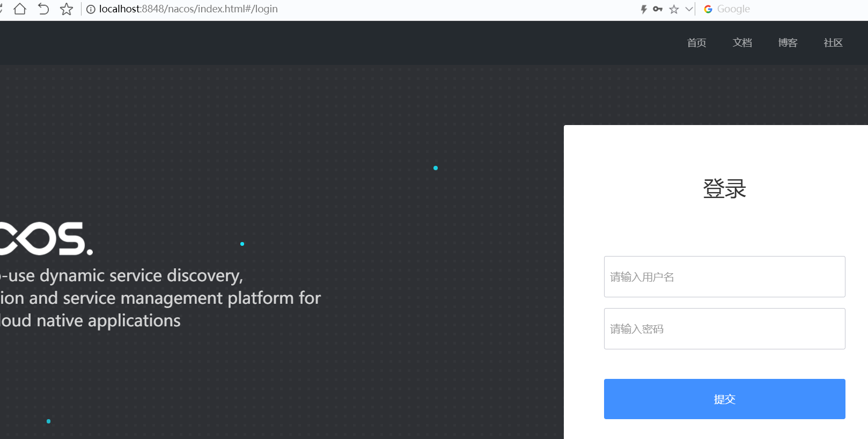The height and width of the screenshot is (439, 868).
Task: Bookmark page with the left star icon
Action: click(x=67, y=9)
